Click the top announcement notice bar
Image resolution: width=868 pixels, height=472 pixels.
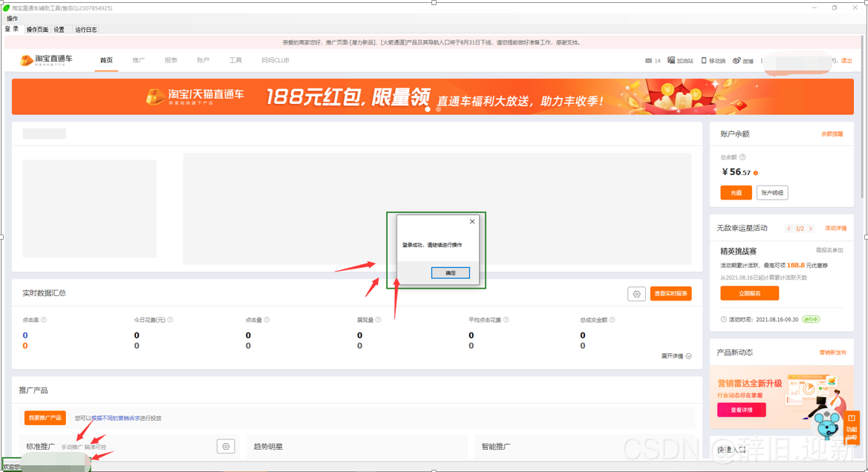click(432, 42)
